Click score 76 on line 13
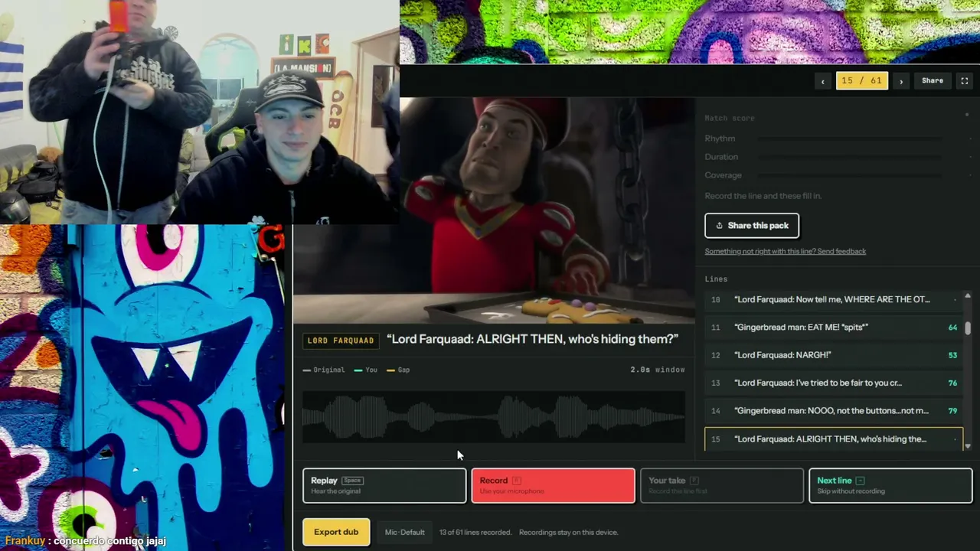Viewport: 980px width, 551px height. 952,383
